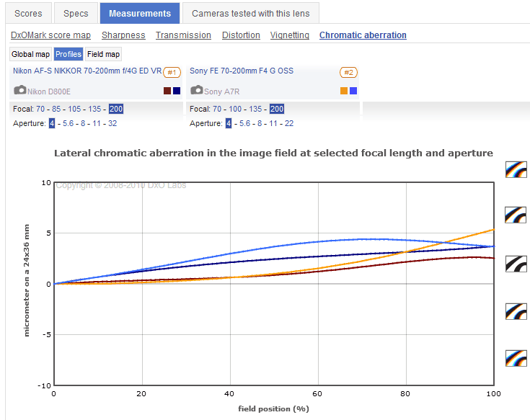530x420 pixels.
Task: Switch the view to Global map
Action: 30,54
